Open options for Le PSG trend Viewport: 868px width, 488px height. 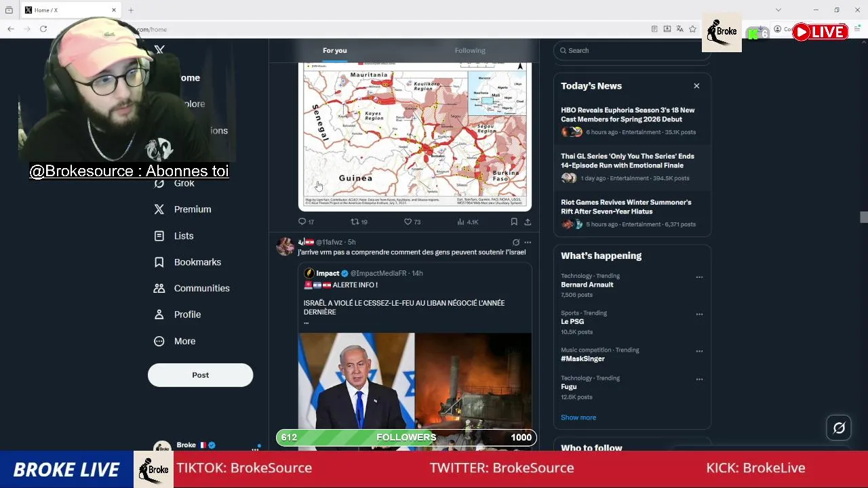[699, 314]
